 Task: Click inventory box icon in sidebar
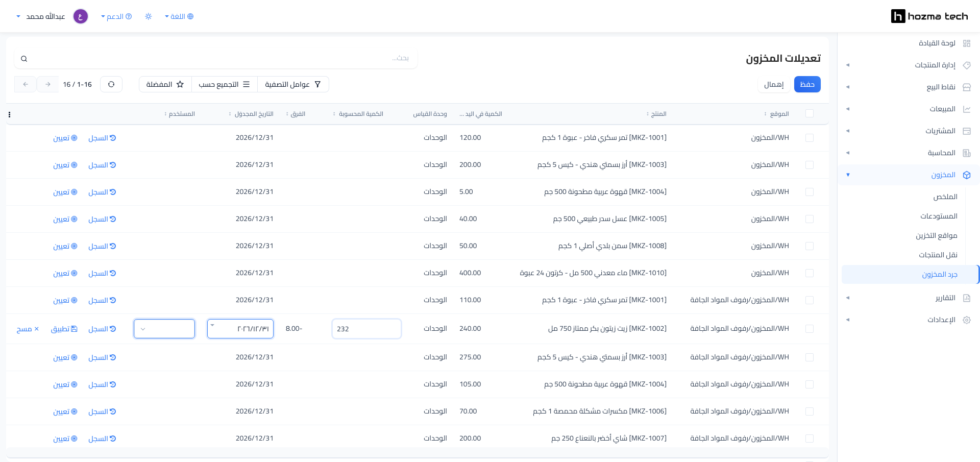coord(966,175)
